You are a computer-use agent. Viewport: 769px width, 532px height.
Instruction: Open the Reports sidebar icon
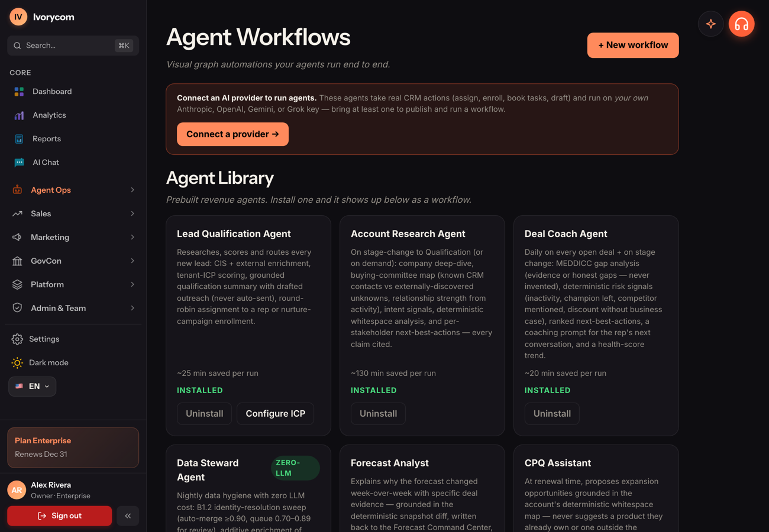19,139
